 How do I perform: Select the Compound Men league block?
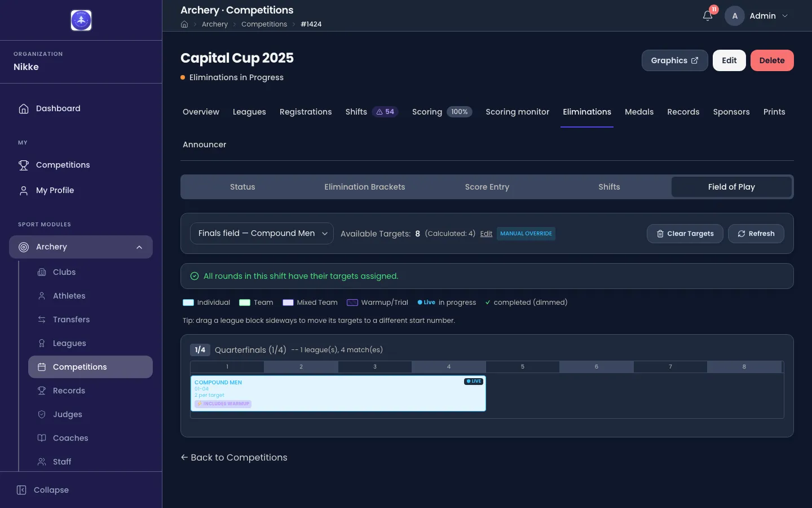(338, 393)
